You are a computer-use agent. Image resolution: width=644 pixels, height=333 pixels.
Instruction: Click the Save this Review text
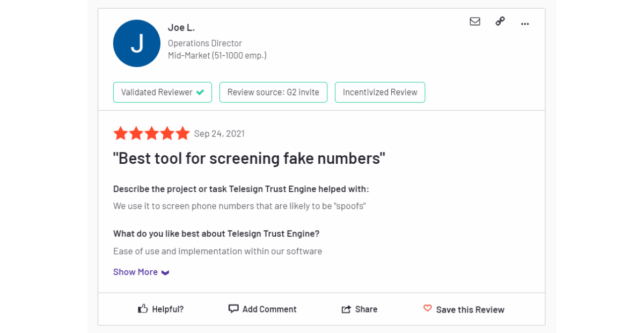click(x=470, y=309)
